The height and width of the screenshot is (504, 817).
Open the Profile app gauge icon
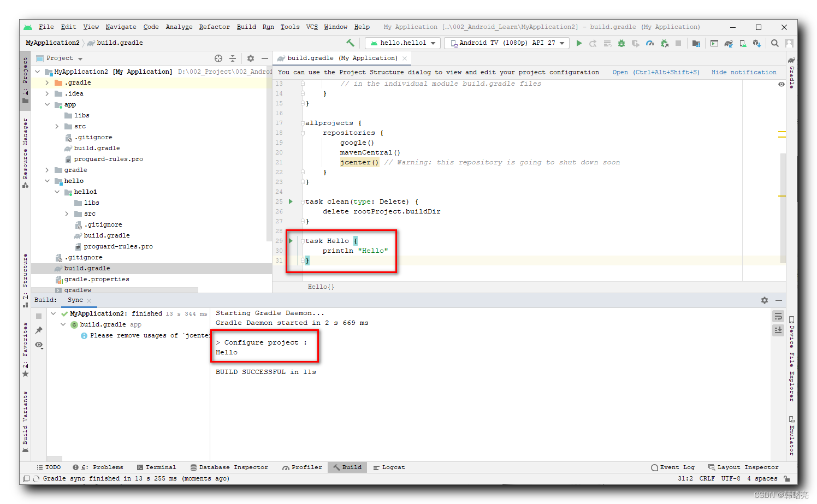pos(650,43)
